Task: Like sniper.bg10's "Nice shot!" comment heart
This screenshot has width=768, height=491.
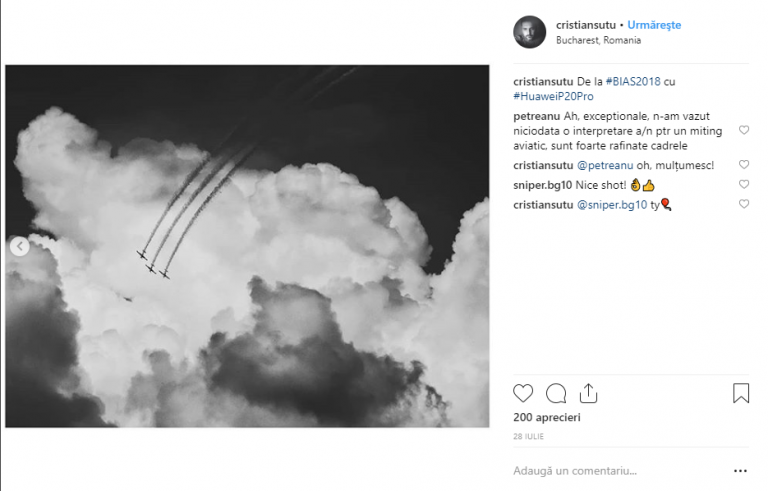Action: 744,184
